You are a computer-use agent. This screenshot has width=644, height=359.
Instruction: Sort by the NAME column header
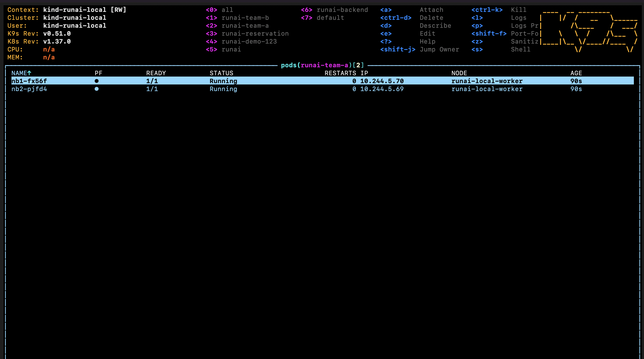21,73
